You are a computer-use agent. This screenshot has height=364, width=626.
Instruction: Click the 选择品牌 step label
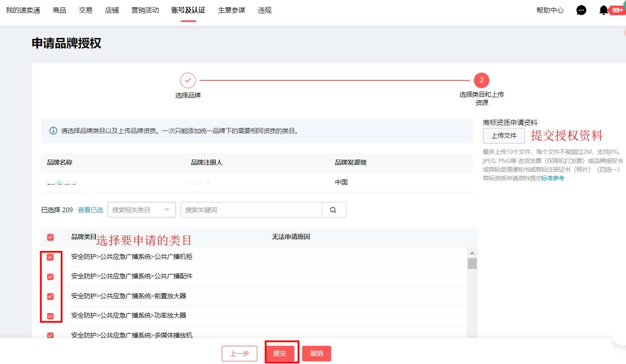click(188, 95)
